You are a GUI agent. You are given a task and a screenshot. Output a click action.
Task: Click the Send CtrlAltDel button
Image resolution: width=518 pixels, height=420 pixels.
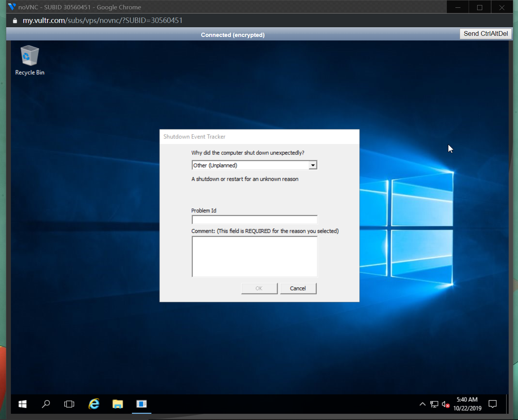486,34
